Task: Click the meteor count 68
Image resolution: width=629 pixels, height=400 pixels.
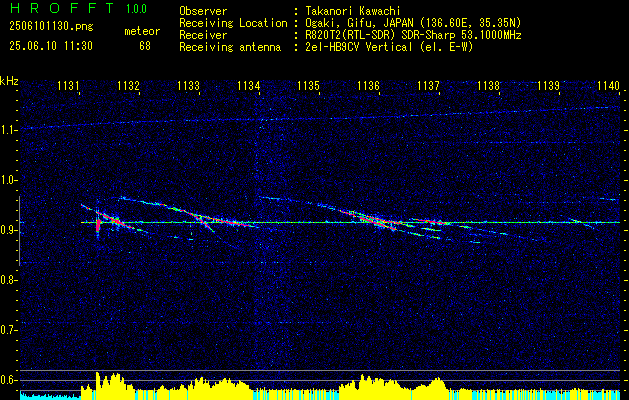Action: tap(145, 46)
